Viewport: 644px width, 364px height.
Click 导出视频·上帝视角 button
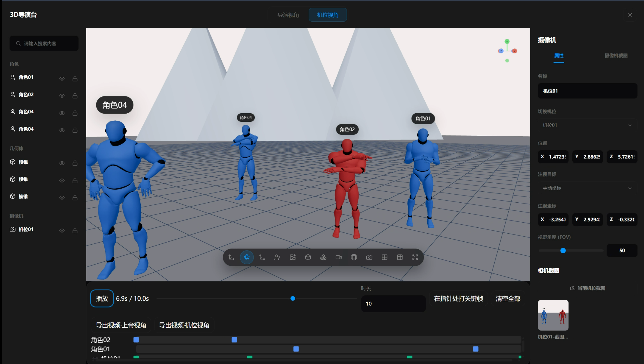coord(121,325)
